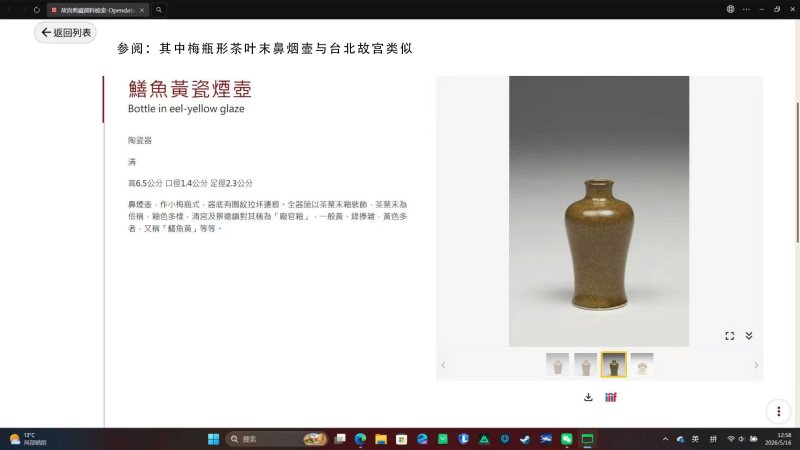
Task: Reload the page with the refresh icon
Action: click(x=37, y=10)
